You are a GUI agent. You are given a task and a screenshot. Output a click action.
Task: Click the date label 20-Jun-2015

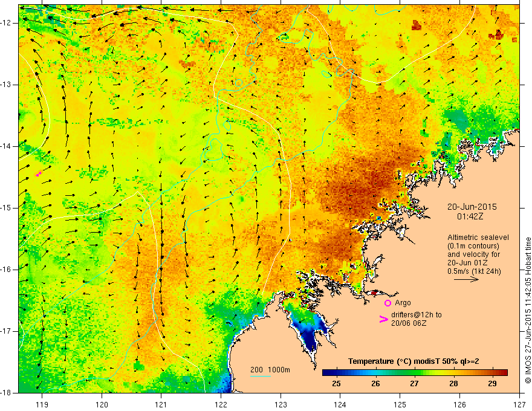point(472,207)
